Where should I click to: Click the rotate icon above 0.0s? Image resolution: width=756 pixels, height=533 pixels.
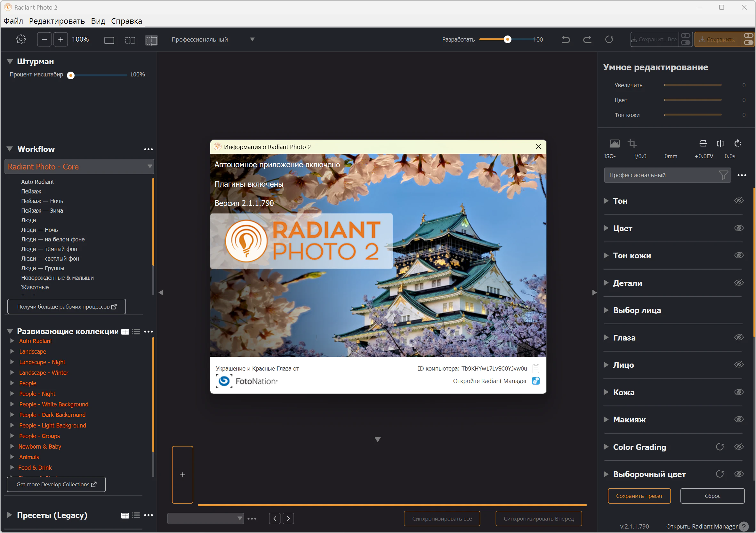(x=737, y=144)
